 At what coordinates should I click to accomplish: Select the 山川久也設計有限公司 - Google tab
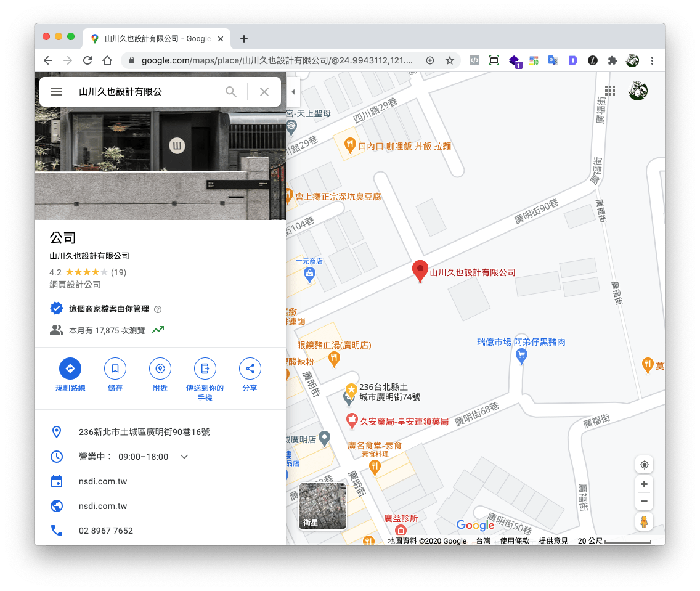[157, 39]
